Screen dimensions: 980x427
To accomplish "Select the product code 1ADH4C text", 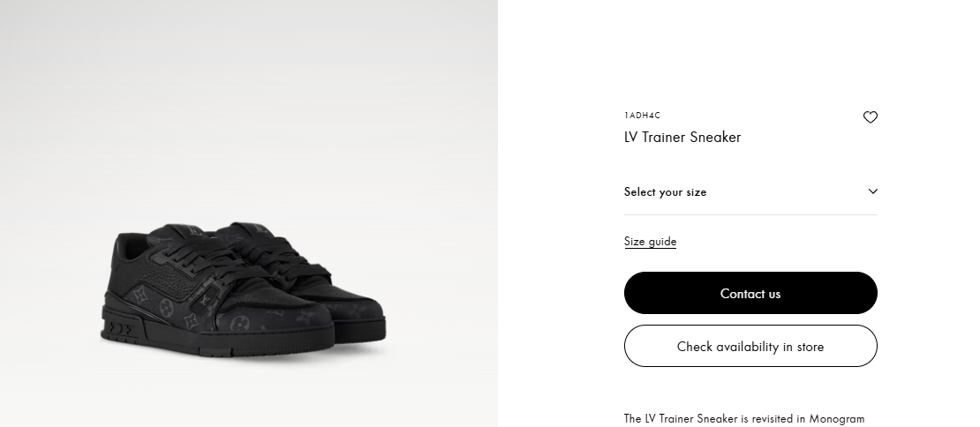I will [642, 116].
